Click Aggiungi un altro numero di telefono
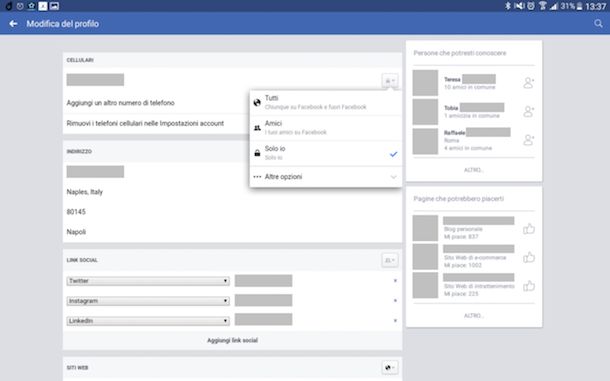610x381 pixels. [121, 103]
